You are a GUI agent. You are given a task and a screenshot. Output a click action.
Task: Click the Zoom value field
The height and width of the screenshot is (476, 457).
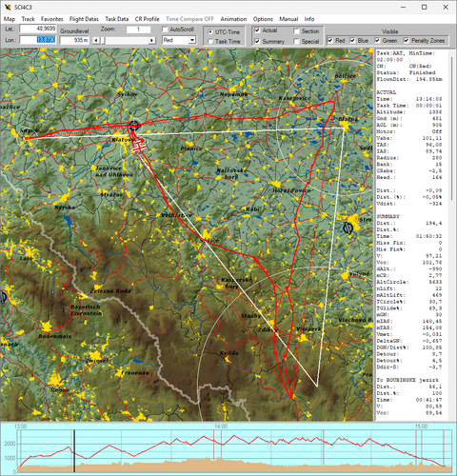click(x=138, y=30)
